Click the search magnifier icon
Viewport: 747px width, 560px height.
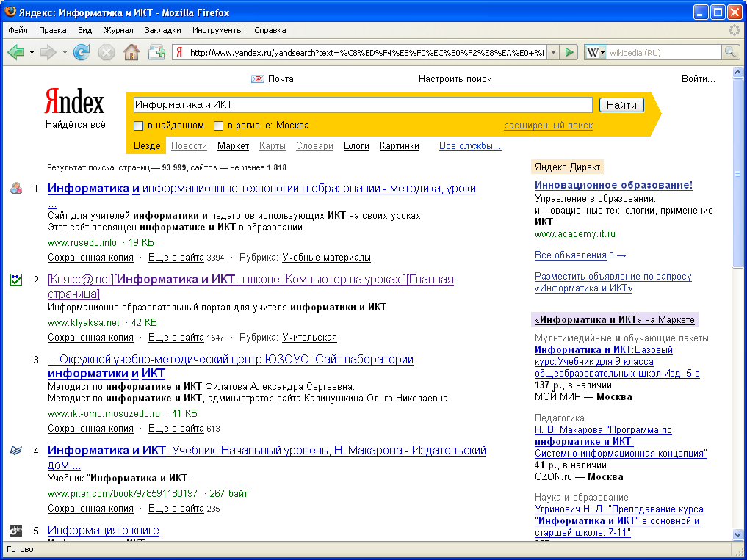coord(730,52)
